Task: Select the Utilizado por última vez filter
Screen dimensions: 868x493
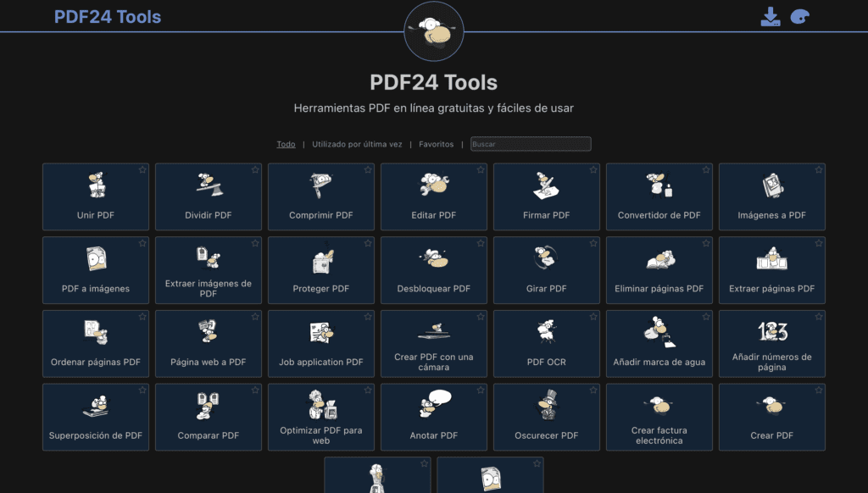Action: [357, 144]
